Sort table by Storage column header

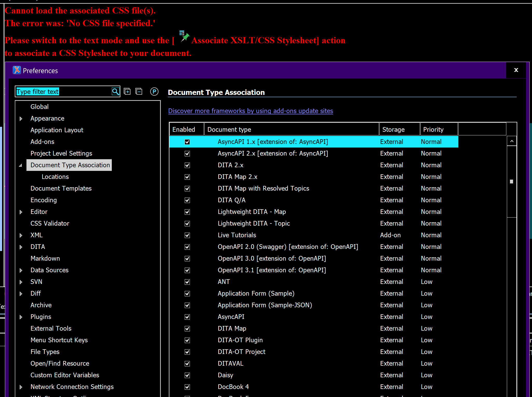399,129
